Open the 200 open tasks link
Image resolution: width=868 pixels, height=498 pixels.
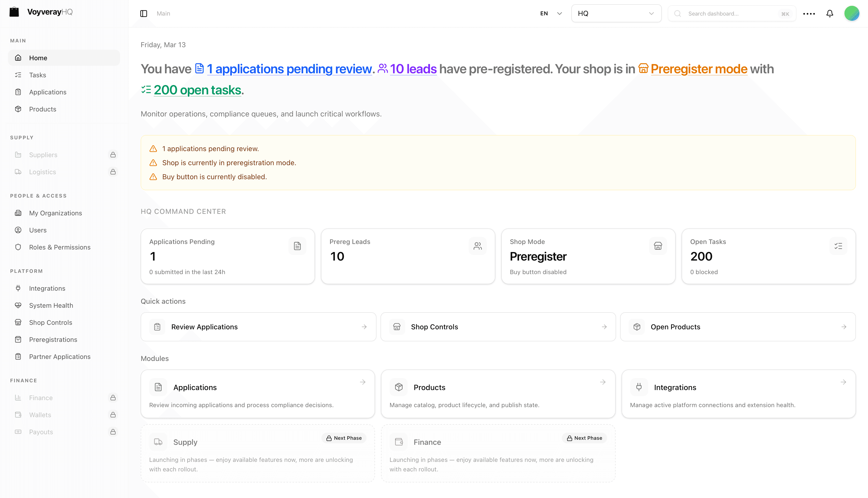[x=198, y=90]
